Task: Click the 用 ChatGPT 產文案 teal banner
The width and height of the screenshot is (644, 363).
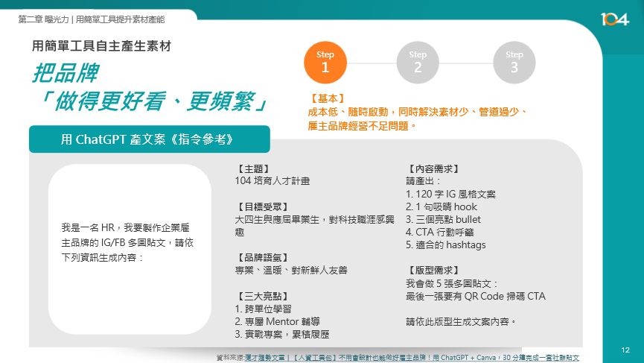Action: 149,139
